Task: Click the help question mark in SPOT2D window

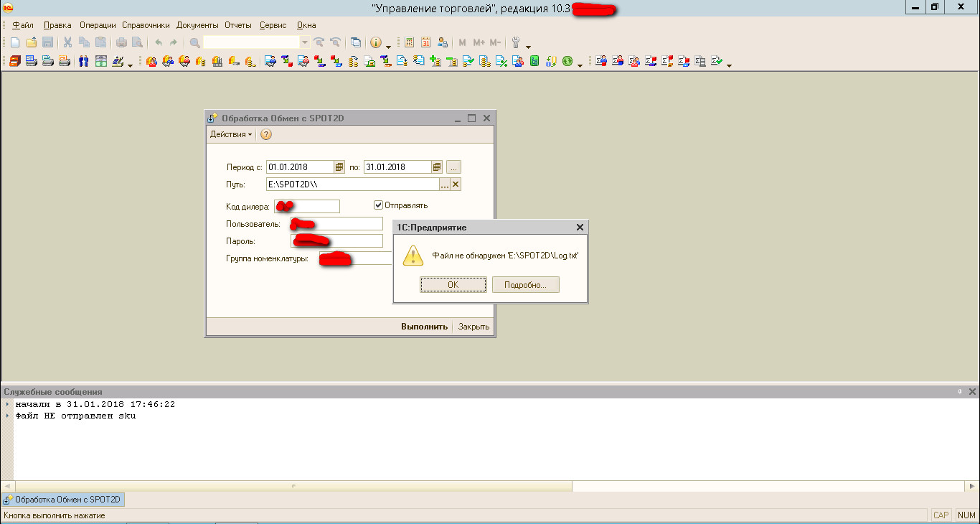Action: pyautogui.click(x=265, y=134)
